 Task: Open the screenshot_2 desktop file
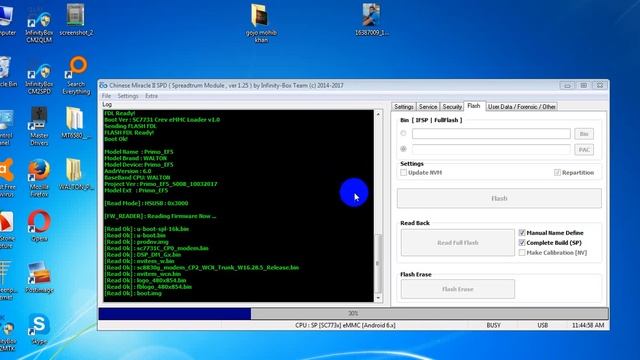coord(76,20)
